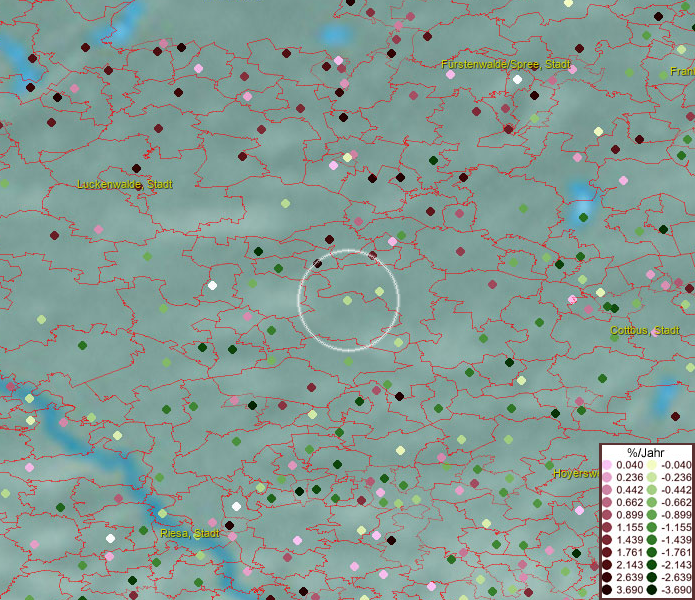
Task: Click the white data point left of Riesa label
Action: point(110,538)
